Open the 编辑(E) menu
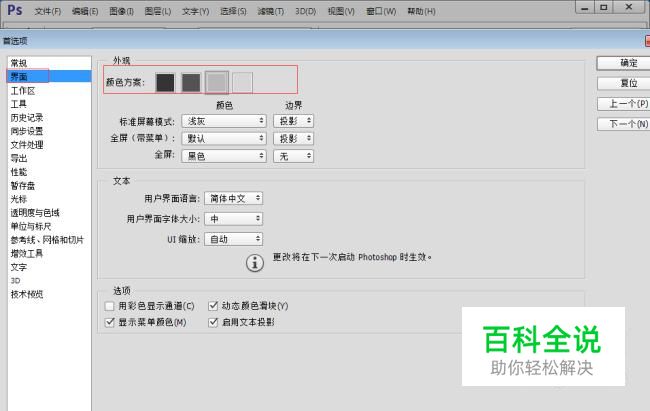650x411 pixels. (x=85, y=12)
